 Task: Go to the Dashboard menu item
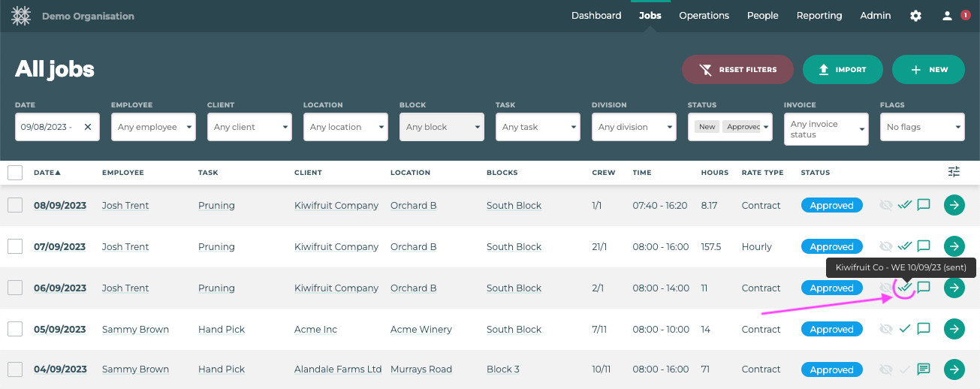coord(596,16)
